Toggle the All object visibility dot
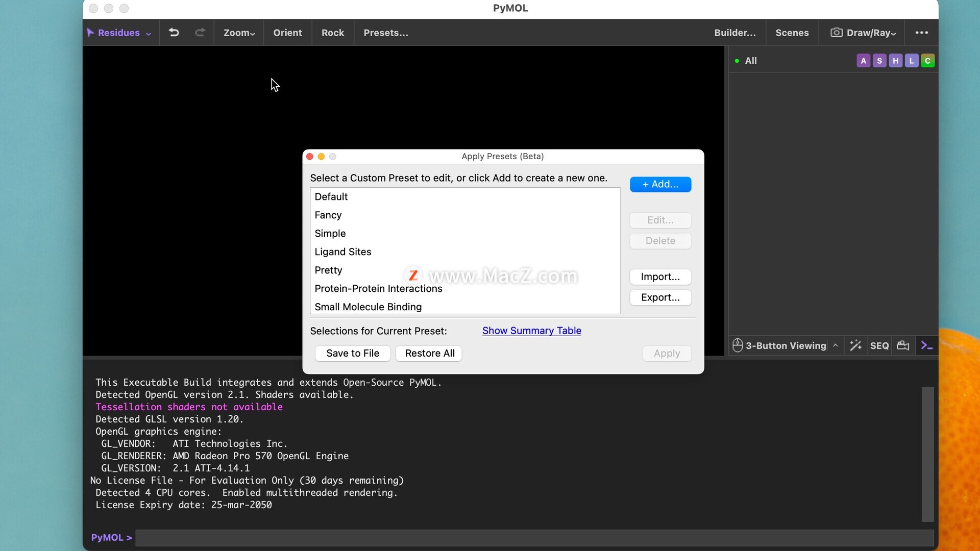The width and height of the screenshot is (980, 551). (737, 61)
